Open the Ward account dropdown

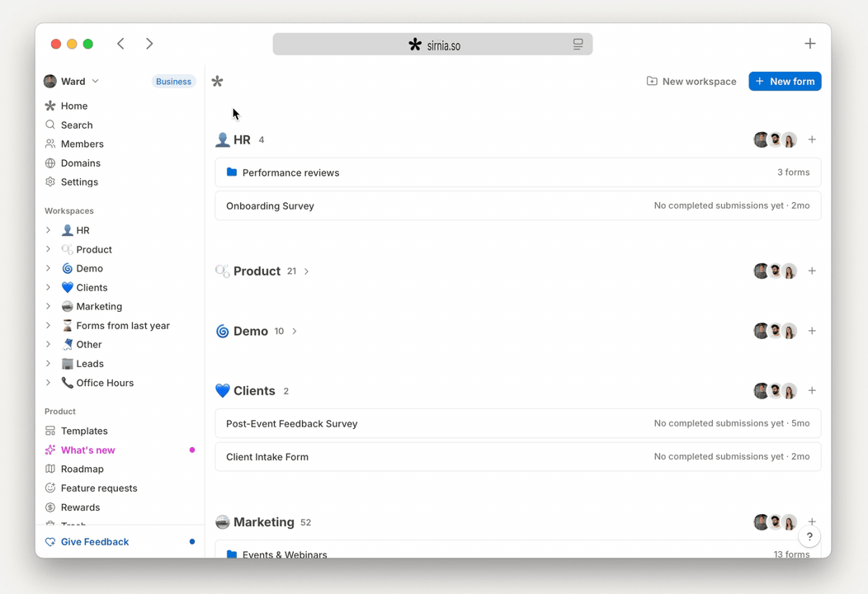[x=72, y=82]
